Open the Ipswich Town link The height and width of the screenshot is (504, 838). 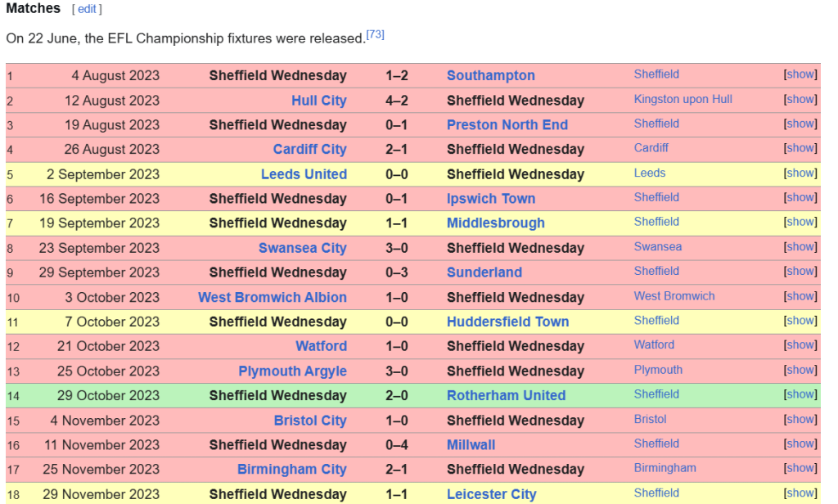491,199
